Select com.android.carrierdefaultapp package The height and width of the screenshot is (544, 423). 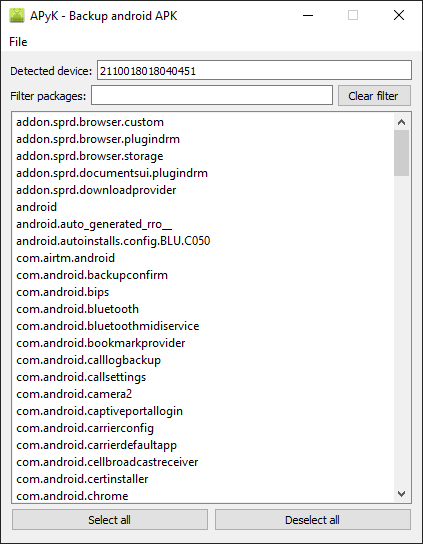tap(203, 445)
